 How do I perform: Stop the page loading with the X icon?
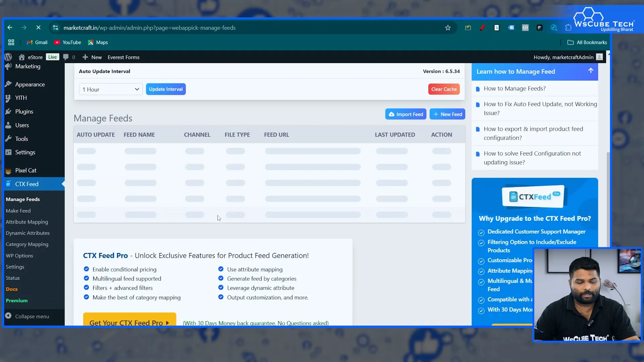point(38,27)
